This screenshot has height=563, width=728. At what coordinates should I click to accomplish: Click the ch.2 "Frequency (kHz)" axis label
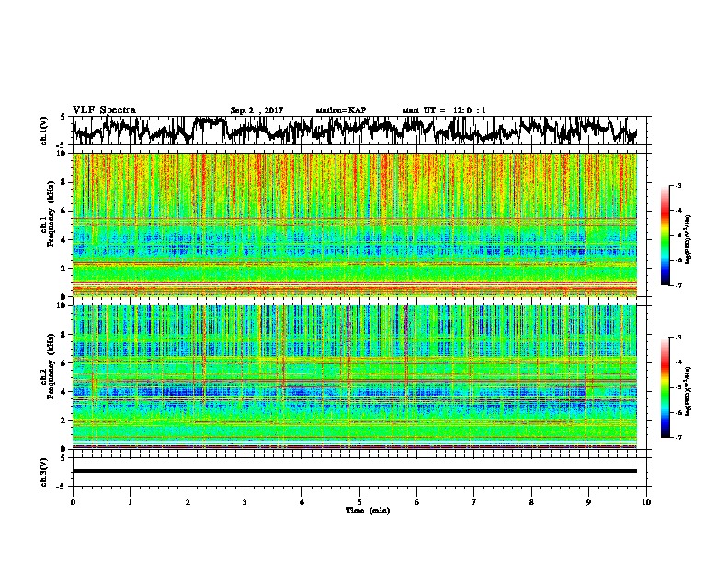click(x=51, y=366)
